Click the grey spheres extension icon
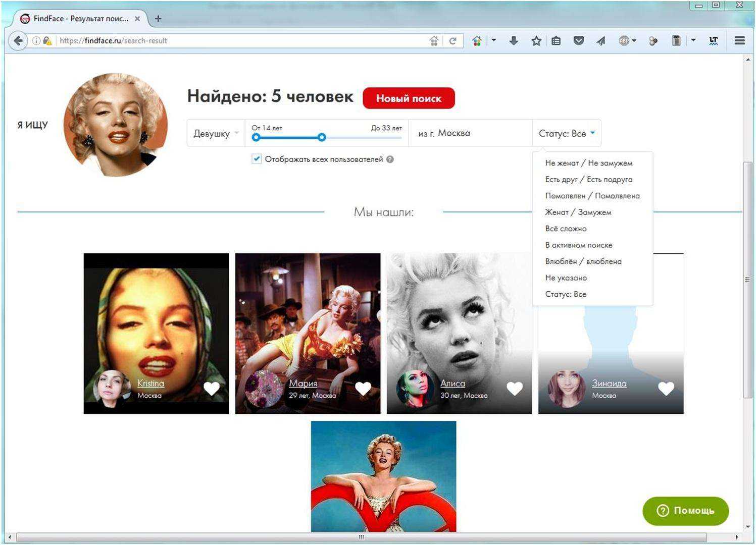Screen dimensions: 756x545 click(x=653, y=41)
